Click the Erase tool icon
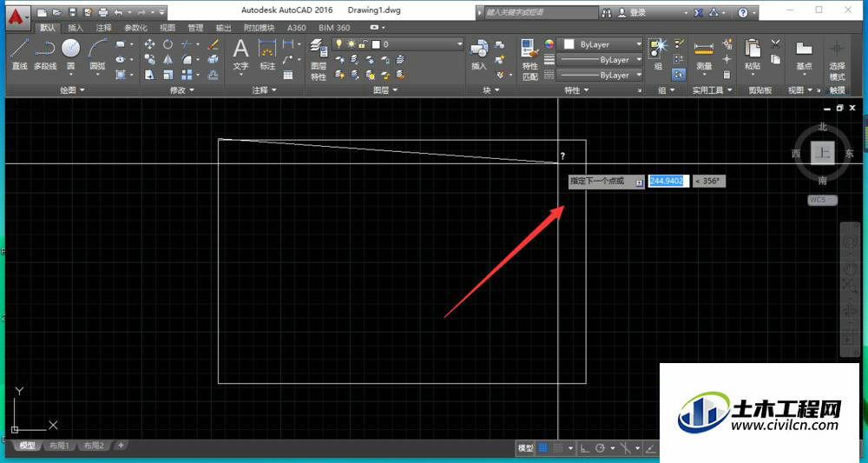 (214, 44)
